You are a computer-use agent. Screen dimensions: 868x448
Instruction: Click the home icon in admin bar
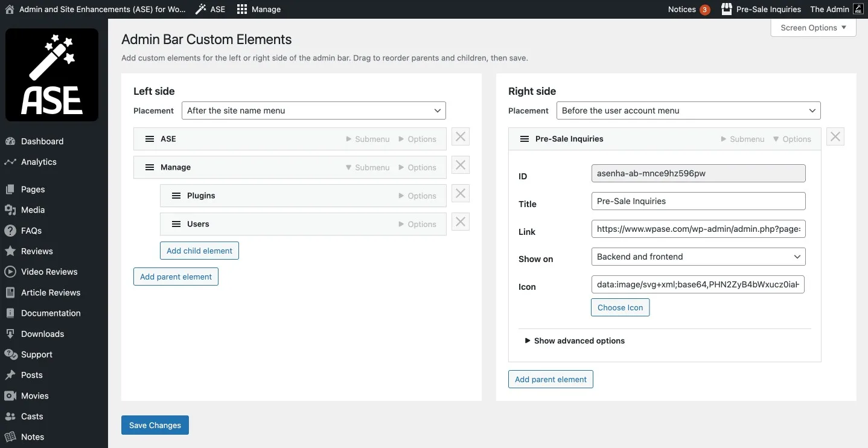[x=9, y=9]
